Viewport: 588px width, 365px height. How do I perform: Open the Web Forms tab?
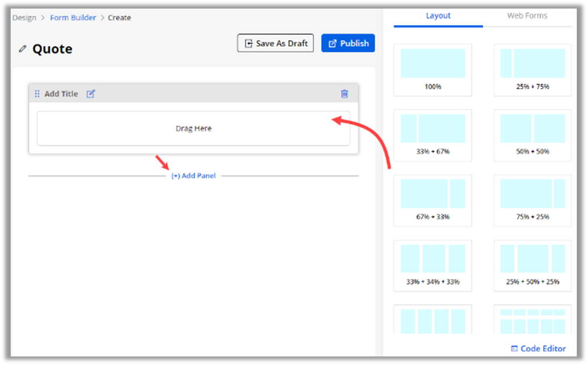click(x=527, y=16)
